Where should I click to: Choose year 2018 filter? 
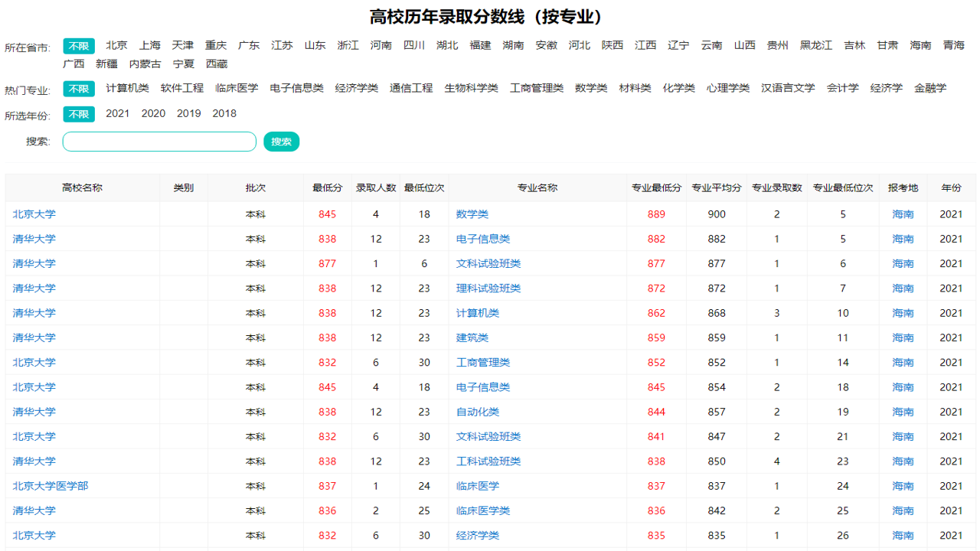click(224, 113)
